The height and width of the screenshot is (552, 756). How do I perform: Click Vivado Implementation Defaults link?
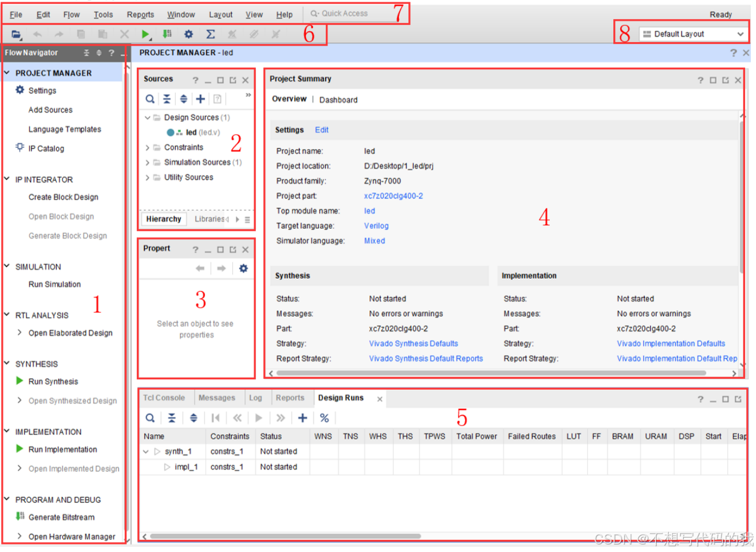(x=671, y=344)
